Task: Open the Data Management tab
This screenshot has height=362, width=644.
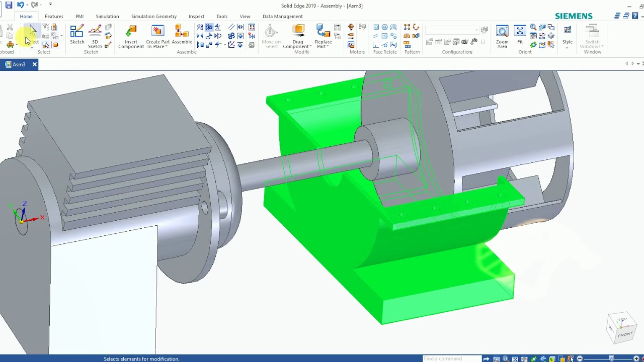Action: click(283, 17)
